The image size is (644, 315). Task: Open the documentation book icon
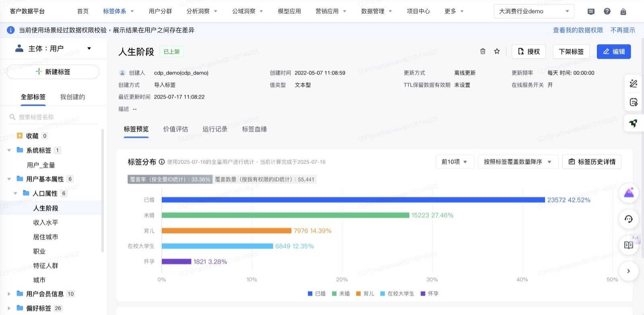point(629,245)
